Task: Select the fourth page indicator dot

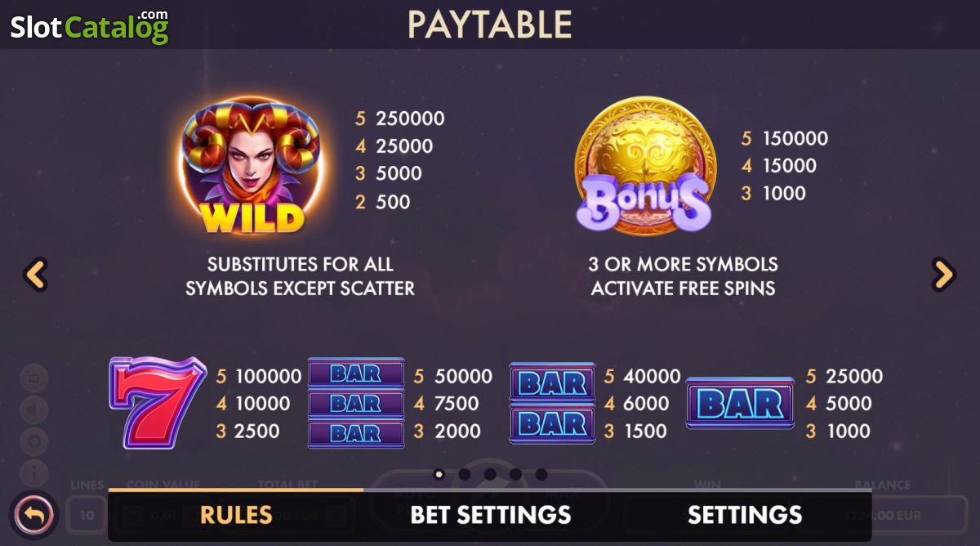Action: [515, 474]
